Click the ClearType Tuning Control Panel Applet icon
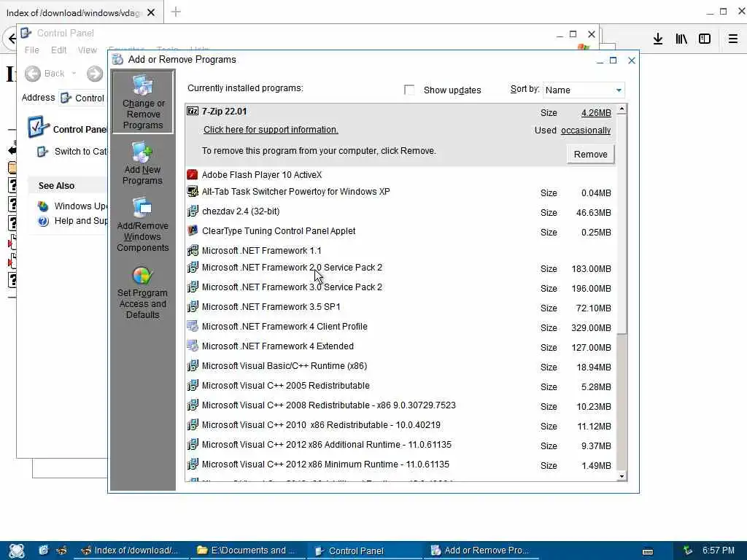The width and height of the screenshot is (747, 560). (x=193, y=231)
